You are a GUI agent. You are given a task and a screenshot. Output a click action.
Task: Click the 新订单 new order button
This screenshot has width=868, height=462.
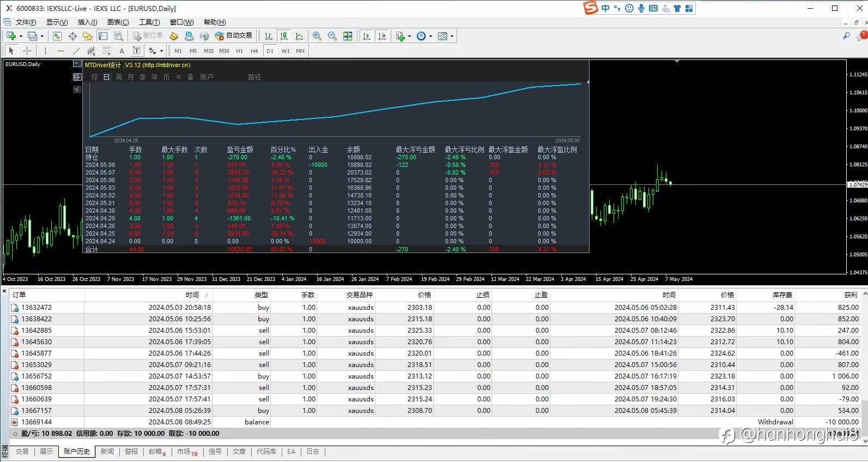coord(148,35)
